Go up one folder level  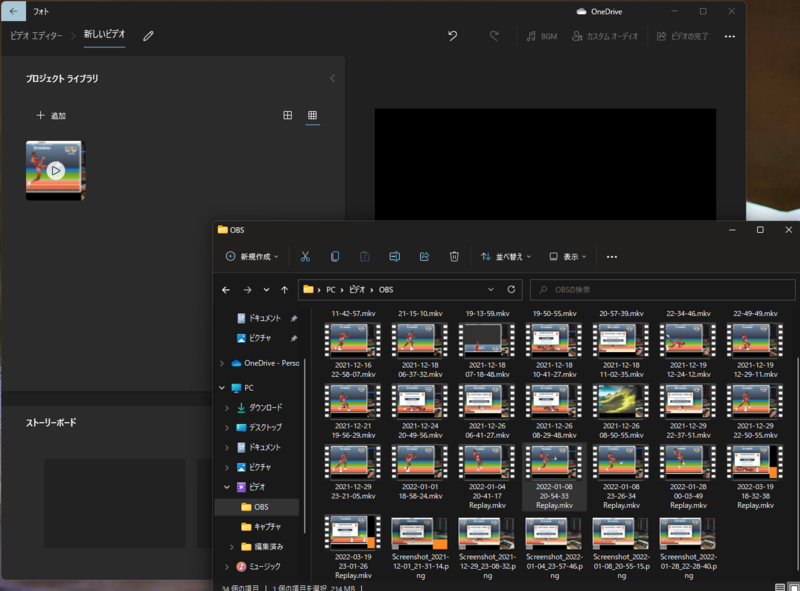pos(284,289)
